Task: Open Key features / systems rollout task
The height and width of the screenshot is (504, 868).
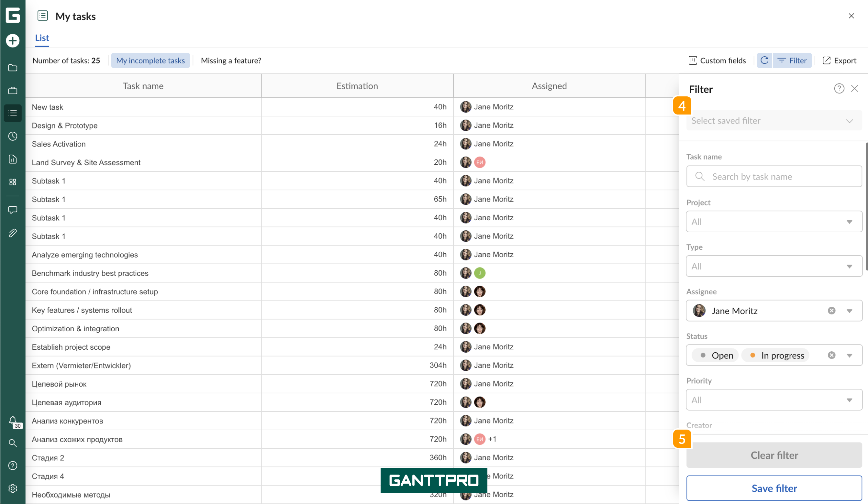Action: 82,310
